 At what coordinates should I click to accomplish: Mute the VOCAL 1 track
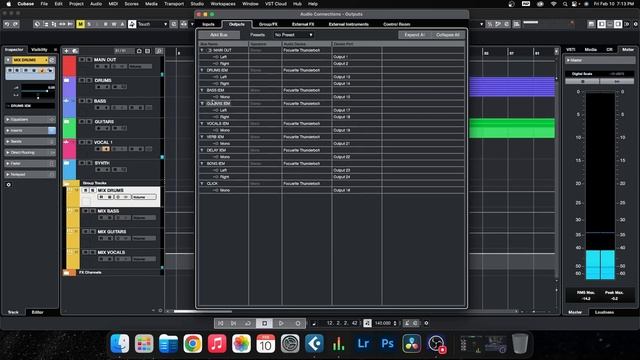(x=82, y=142)
